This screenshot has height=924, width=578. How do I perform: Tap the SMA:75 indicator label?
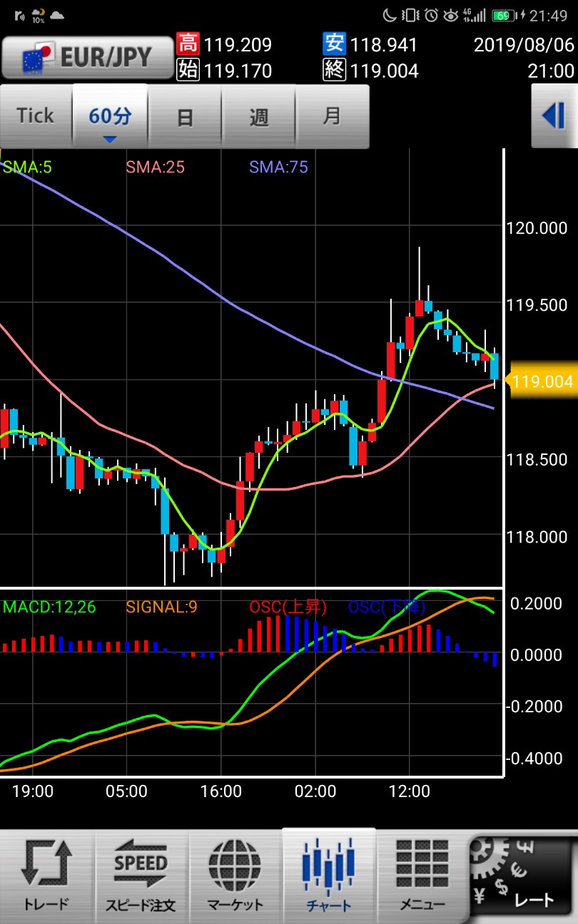click(278, 168)
